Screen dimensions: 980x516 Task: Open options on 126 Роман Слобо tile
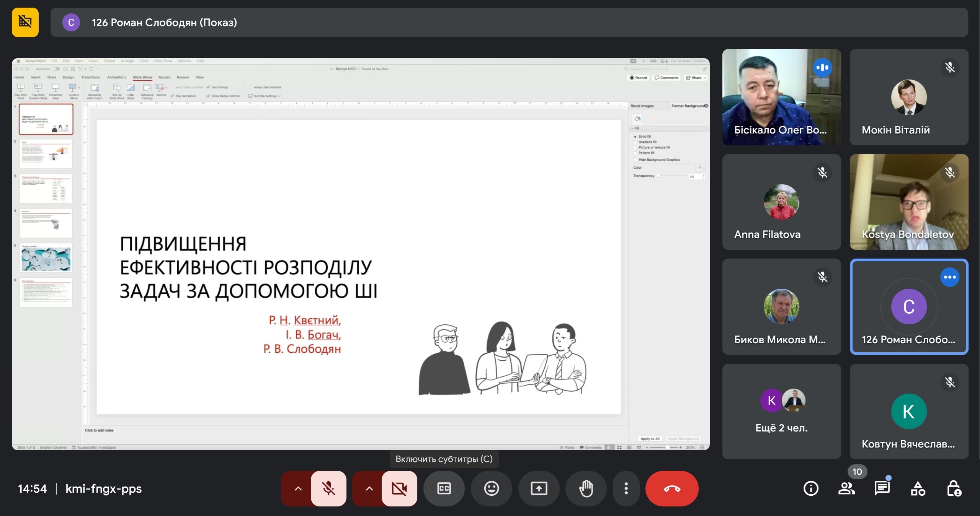(x=950, y=277)
